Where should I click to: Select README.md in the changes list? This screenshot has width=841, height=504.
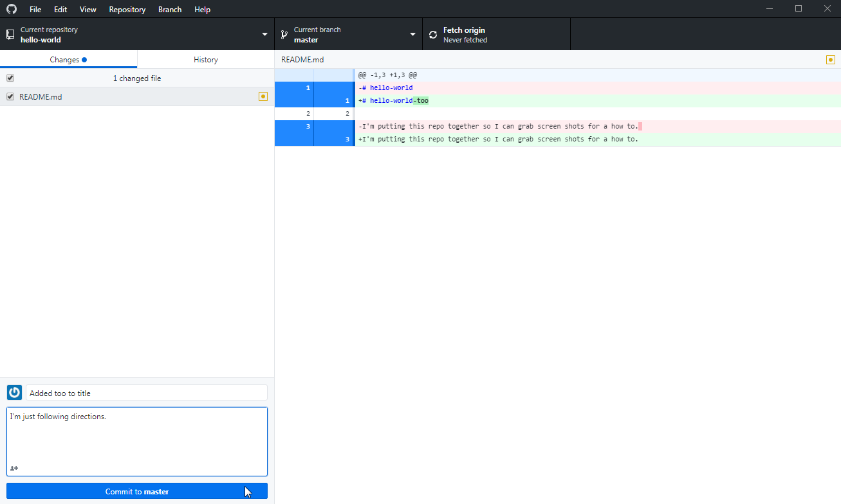(x=137, y=96)
